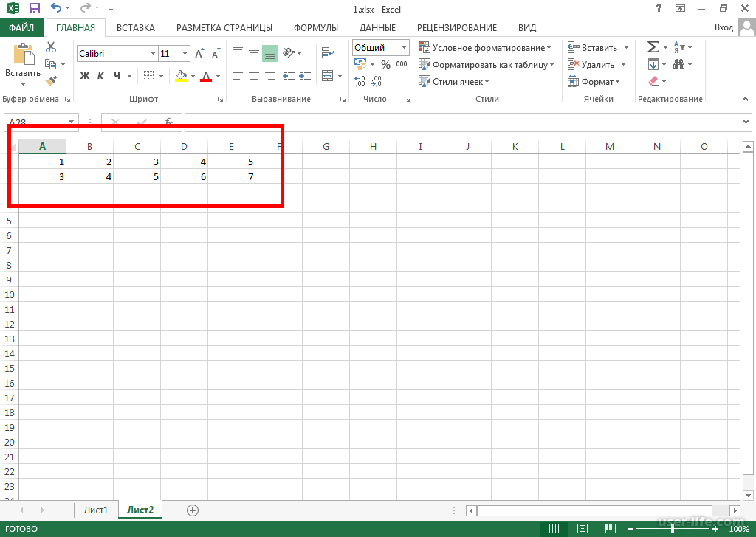The width and height of the screenshot is (756, 537).
Task: Apply cell borders icon
Action: point(149,76)
